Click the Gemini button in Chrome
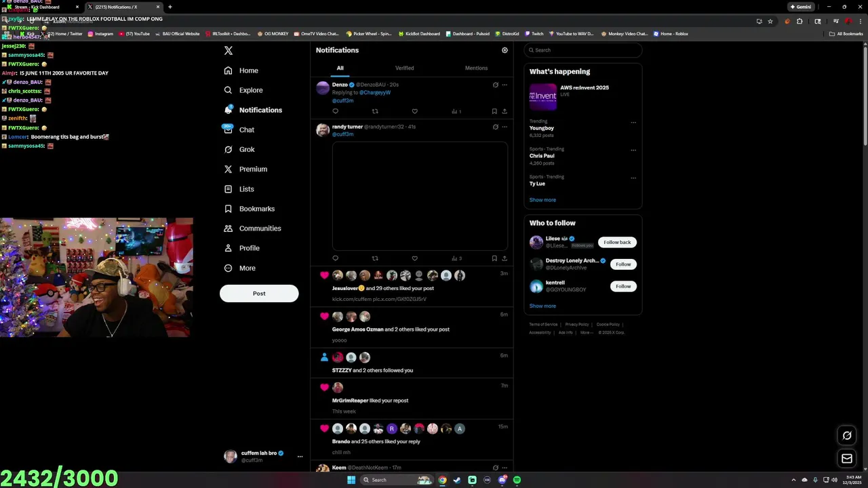 801,7
